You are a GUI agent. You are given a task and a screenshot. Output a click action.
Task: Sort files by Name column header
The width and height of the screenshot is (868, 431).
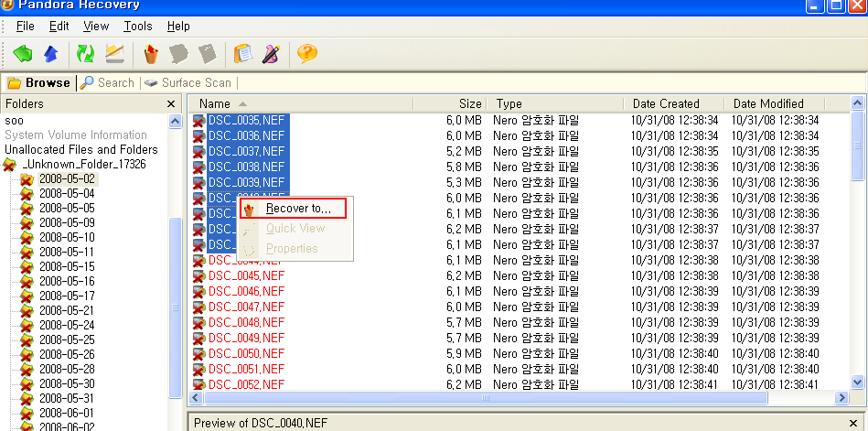coord(301,103)
